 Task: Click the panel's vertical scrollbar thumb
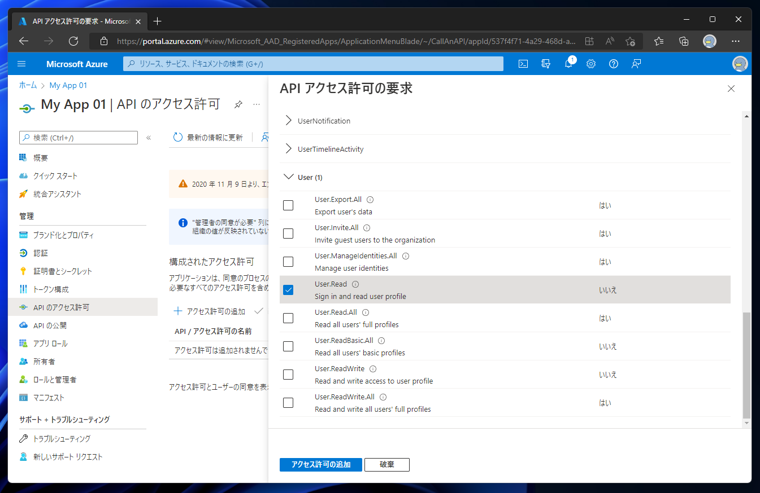(x=746, y=365)
